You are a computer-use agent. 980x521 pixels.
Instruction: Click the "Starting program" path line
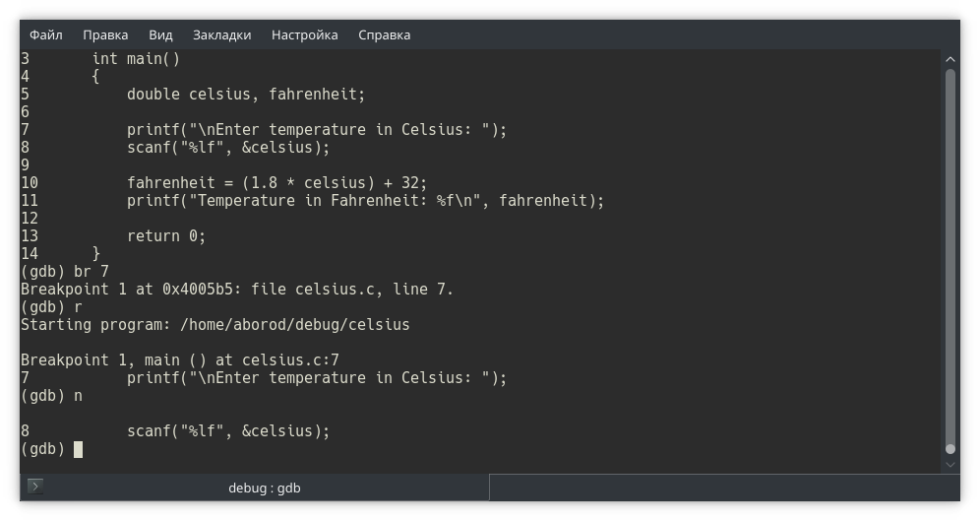(x=214, y=325)
